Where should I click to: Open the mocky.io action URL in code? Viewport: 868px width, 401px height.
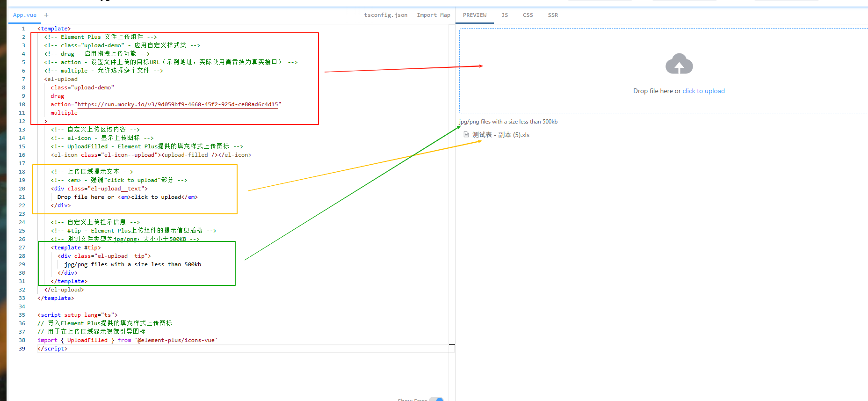point(178,104)
